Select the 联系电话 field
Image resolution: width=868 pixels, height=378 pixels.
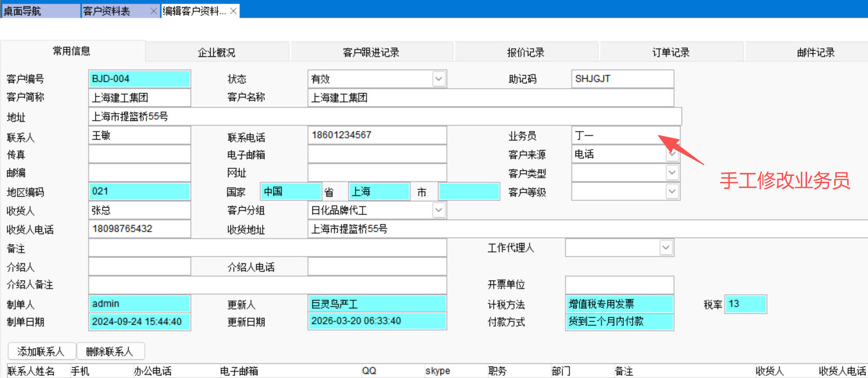[x=377, y=135]
